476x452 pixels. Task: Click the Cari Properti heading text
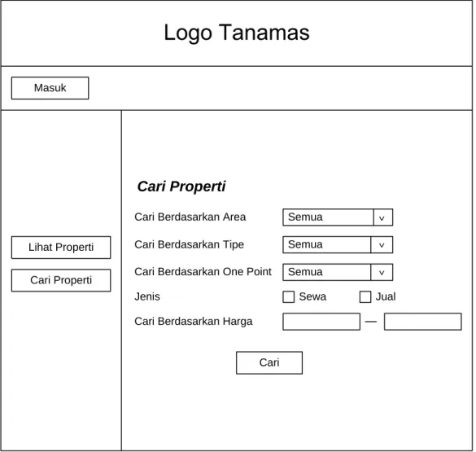coord(181,187)
